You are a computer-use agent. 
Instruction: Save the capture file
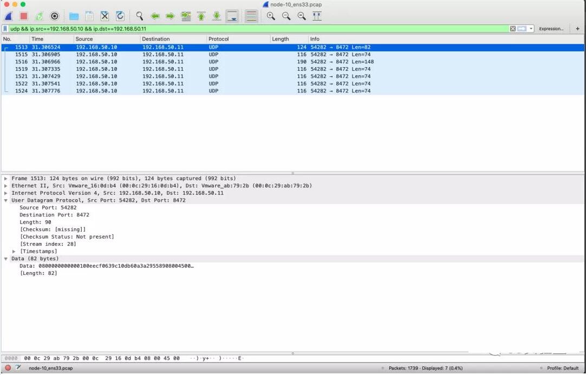coord(89,16)
